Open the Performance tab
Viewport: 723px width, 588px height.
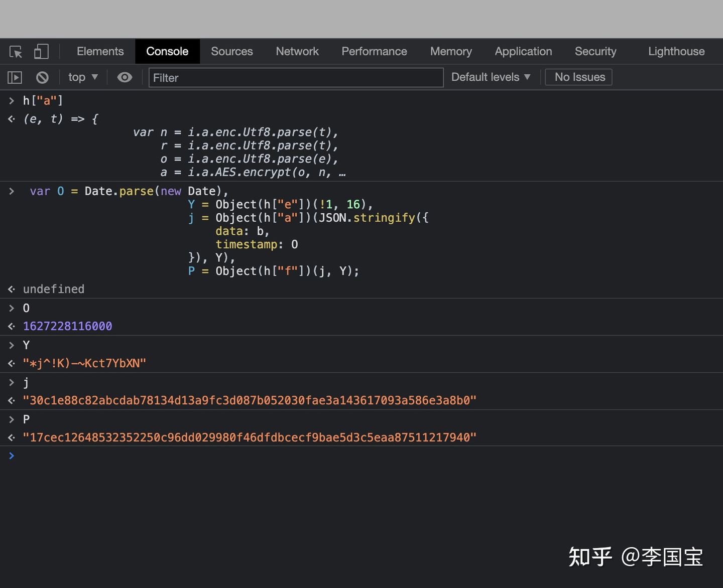tap(374, 52)
